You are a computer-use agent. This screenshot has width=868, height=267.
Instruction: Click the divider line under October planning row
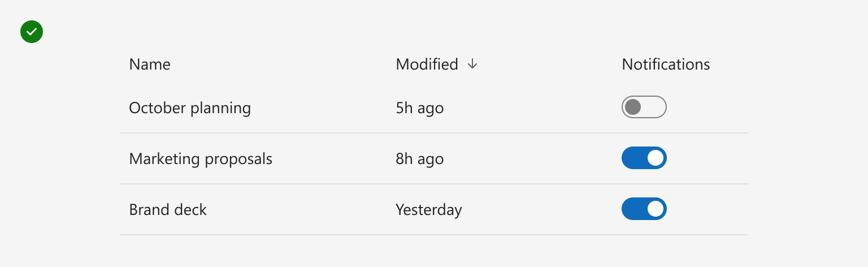(x=434, y=133)
